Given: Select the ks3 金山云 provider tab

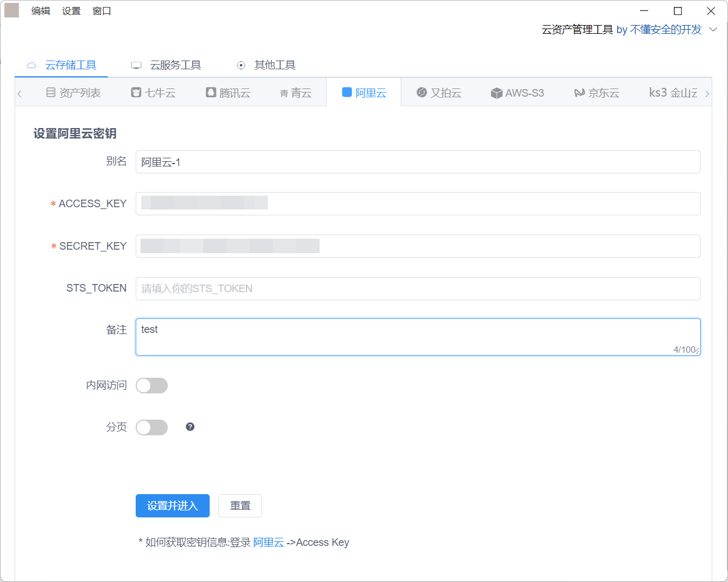Looking at the screenshot, I should click(673, 93).
